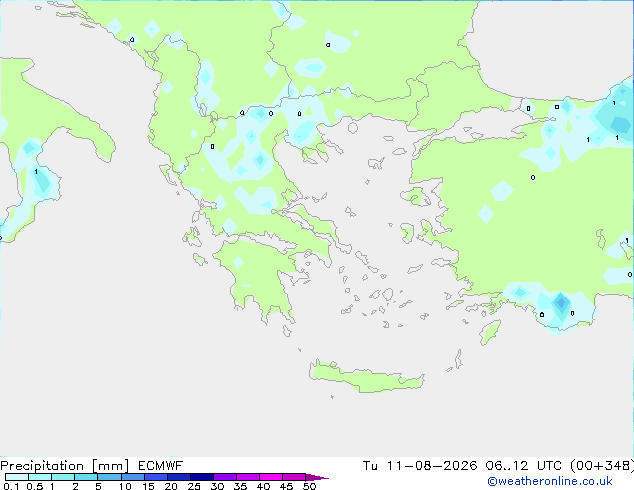Viewport: 634px width, 490px height.
Task: Click the island of Rhodes on the map
Action: pos(490,332)
